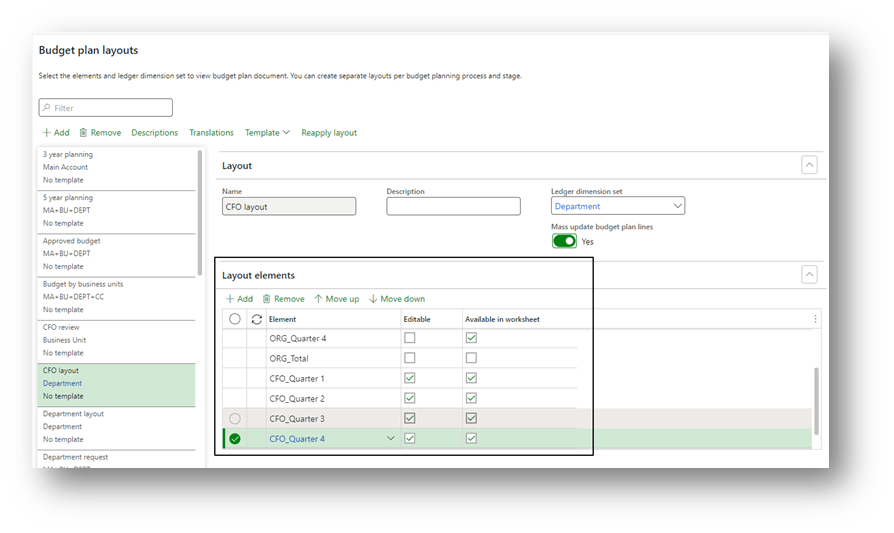Image resolution: width=894 pixels, height=533 pixels.
Task: Click Add icon in Layout elements toolbar
Action: [229, 299]
